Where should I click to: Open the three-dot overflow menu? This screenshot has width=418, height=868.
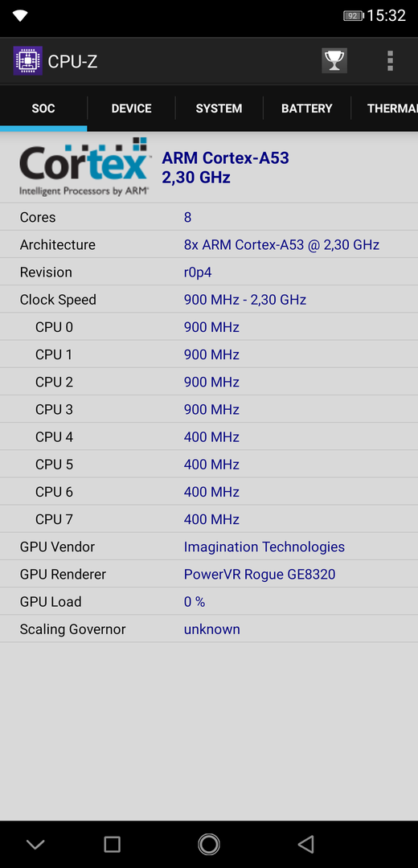(x=391, y=61)
